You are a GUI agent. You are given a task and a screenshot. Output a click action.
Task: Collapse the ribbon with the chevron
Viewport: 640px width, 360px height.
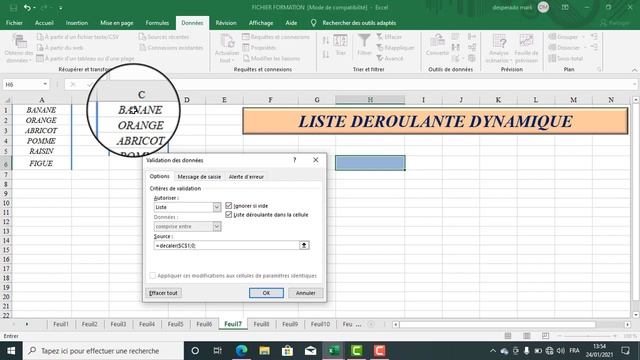(634, 70)
